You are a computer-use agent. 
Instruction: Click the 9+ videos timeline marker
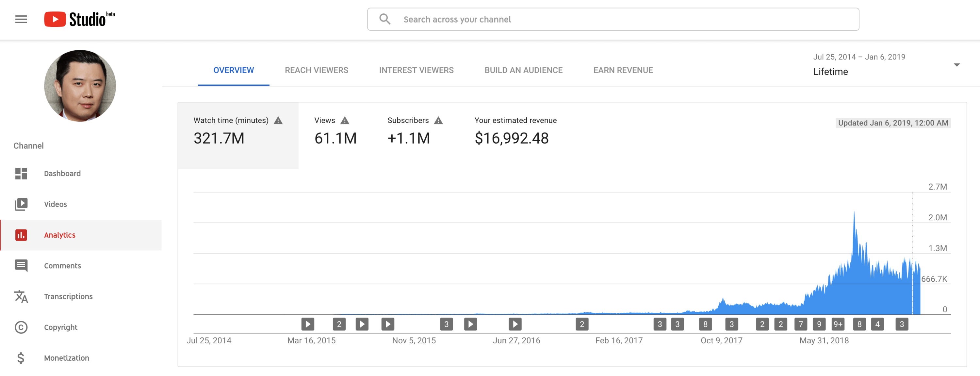click(838, 324)
